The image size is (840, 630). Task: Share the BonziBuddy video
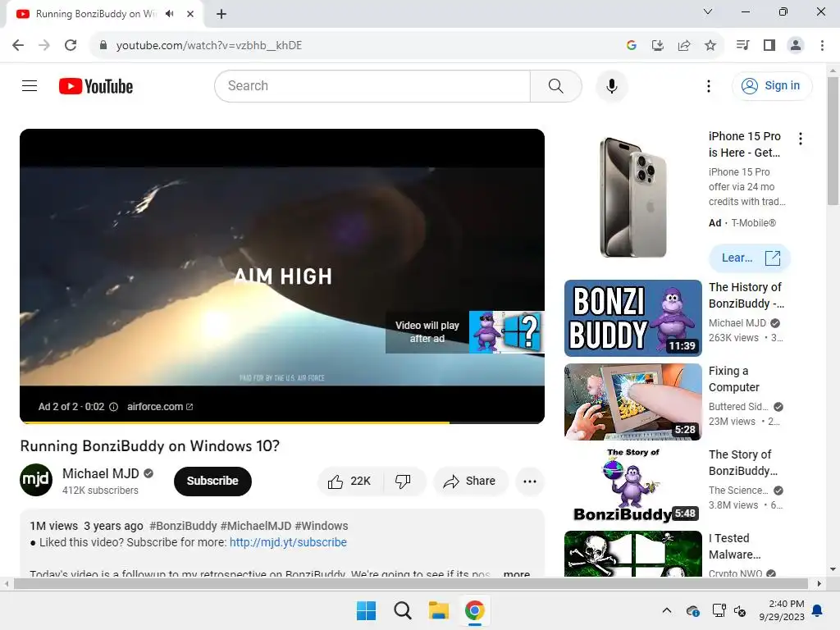pyautogui.click(x=469, y=481)
